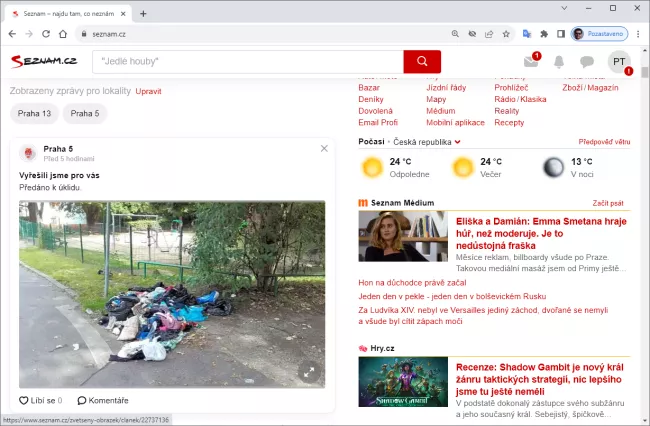The image size is (650, 426).
Task: Click the search field with Jedlé houby
Action: pyautogui.click(x=248, y=62)
